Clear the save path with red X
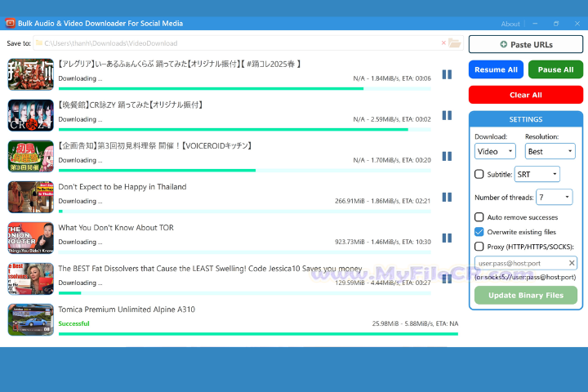The height and width of the screenshot is (392, 588). (x=443, y=42)
